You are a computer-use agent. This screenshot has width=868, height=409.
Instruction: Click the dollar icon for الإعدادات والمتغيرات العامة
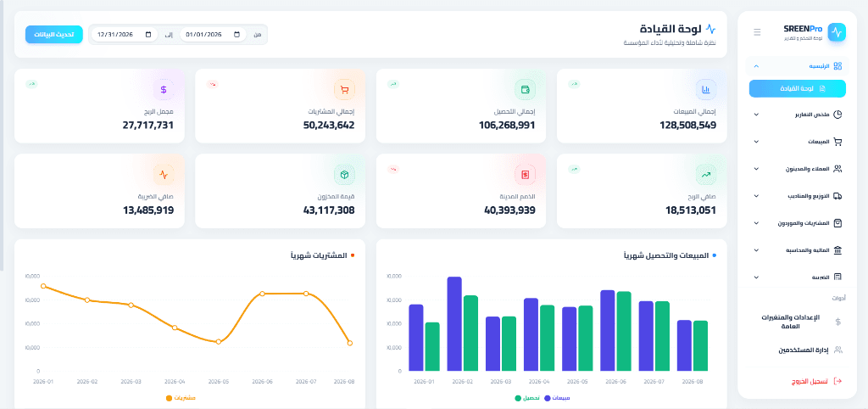[x=837, y=322]
